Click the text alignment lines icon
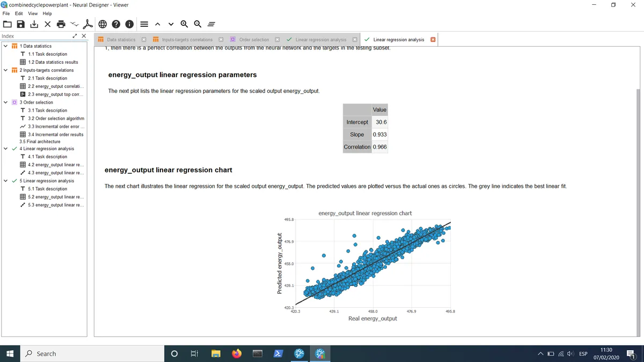 [x=211, y=24]
